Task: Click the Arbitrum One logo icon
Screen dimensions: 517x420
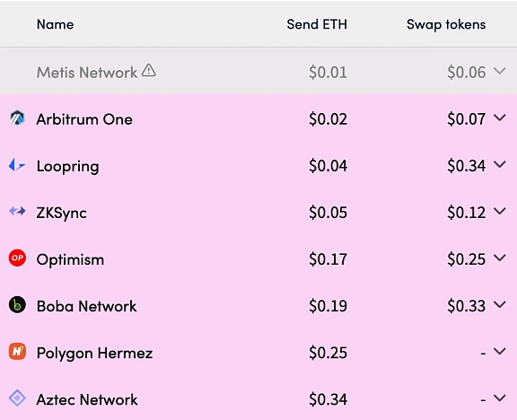Action: coord(17,118)
